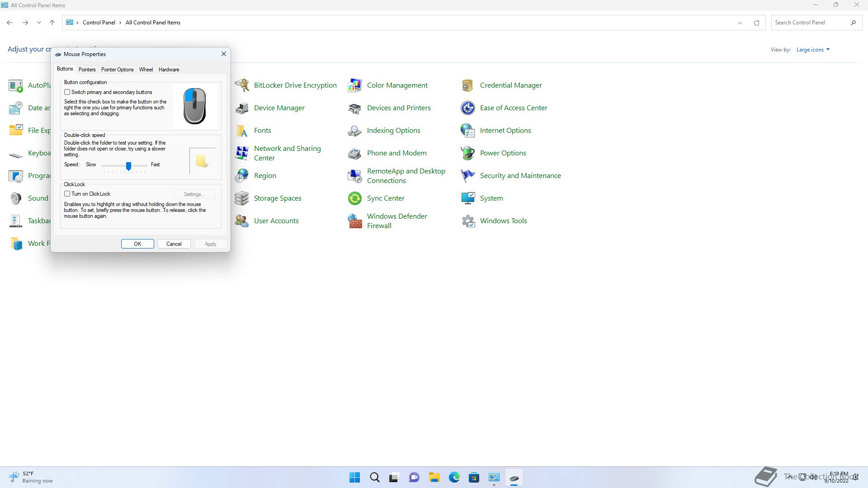
Task: Open Windows Defender Firewall icon
Action: pyautogui.click(x=355, y=221)
